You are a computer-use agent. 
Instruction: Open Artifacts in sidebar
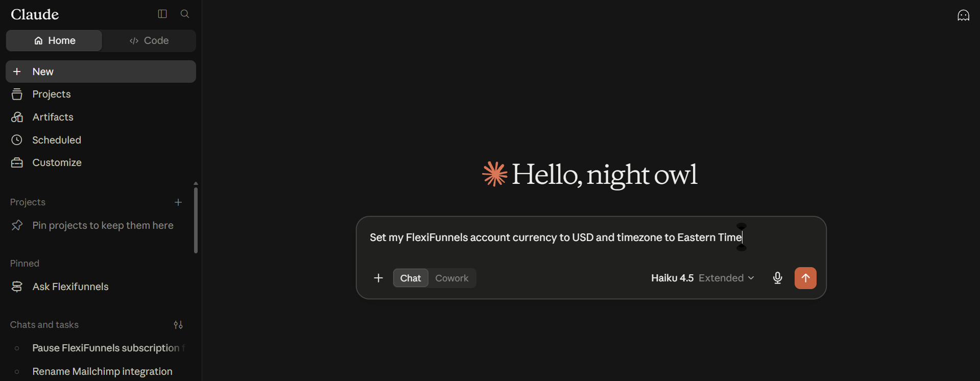tap(101, 117)
